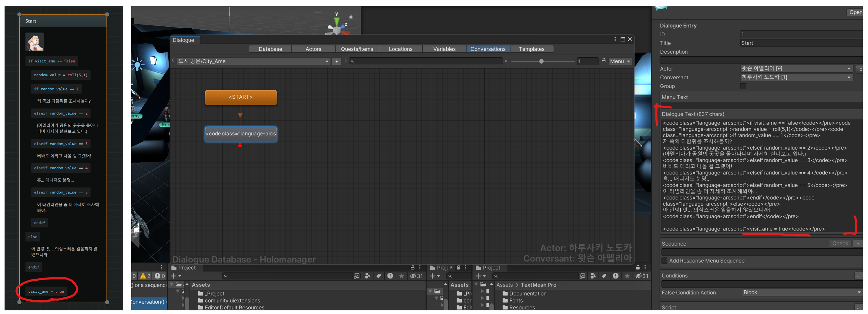Click the Title field containing Start
The width and height of the screenshot is (868, 314).
(801, 43)
